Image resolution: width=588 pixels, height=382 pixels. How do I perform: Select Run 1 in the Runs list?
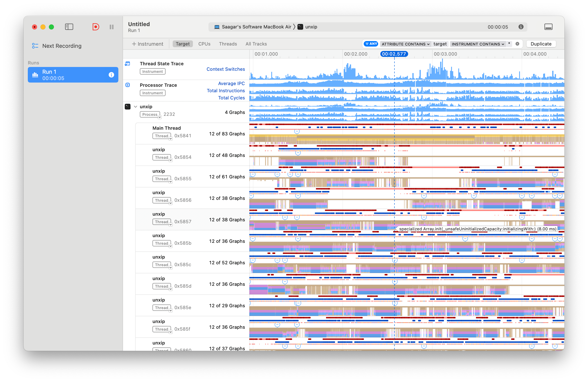click(73, 75)
